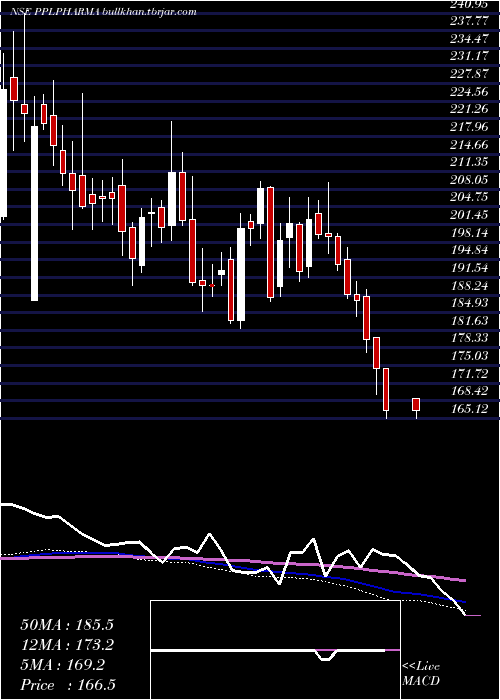The width and height of the screenshot is (500, 700).
Task: Click the 175.03 price axis label
Action: pyautogui.click(x=469, y=356)
